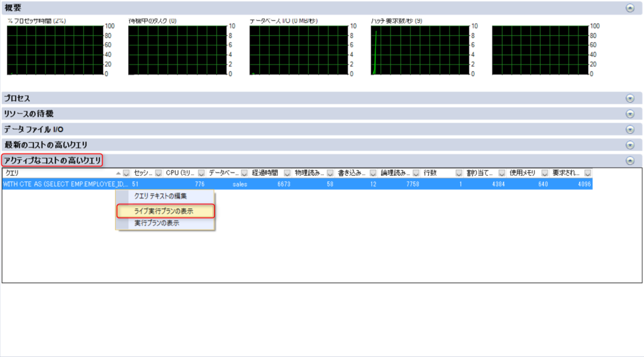Open filter dropdown for 行数 column
Screen dimensions: 644x357
click(458, 173)
